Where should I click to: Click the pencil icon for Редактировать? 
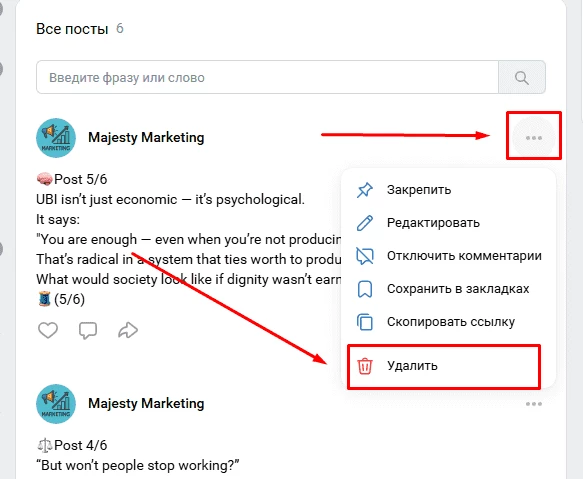pyautogui.click(x=364, y=223)
